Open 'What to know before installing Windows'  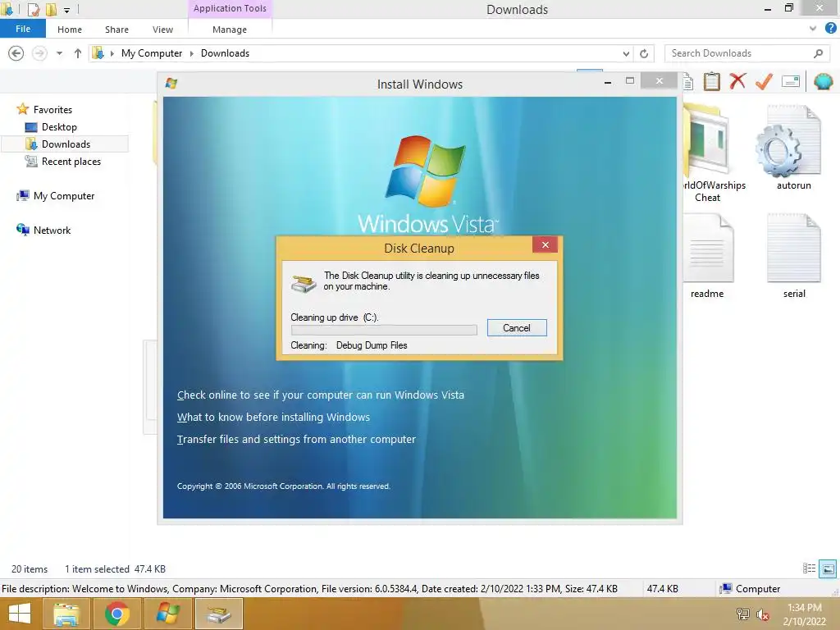coord(273,417)
